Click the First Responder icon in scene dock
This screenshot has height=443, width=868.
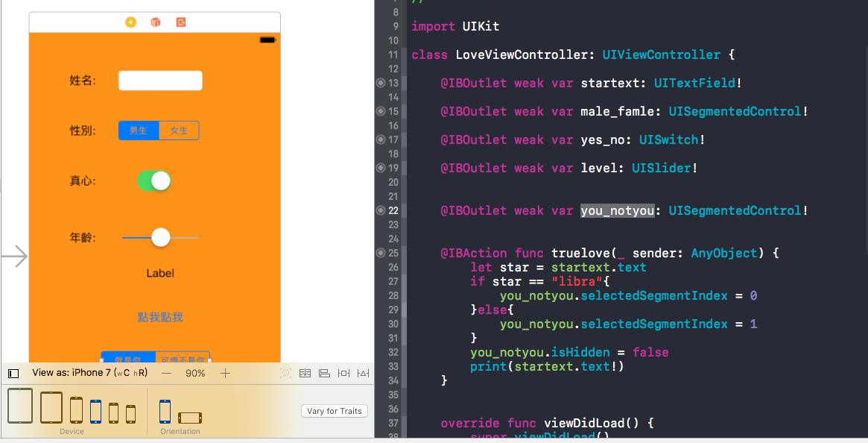pos(154,22)
